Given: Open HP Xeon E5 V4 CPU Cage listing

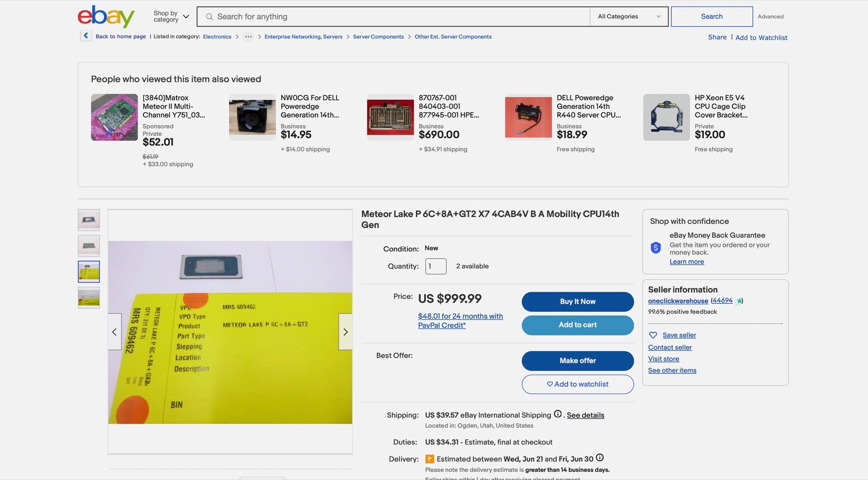Looking at the screenshot, I should (721, 106).
